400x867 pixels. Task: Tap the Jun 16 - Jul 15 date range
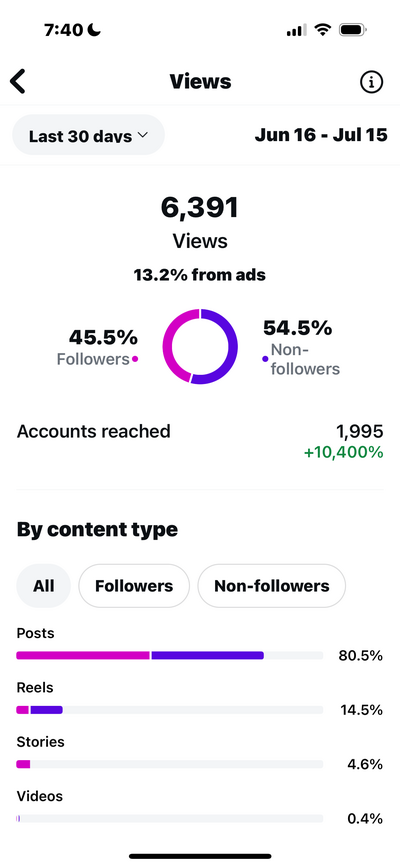tap(321, 135)
